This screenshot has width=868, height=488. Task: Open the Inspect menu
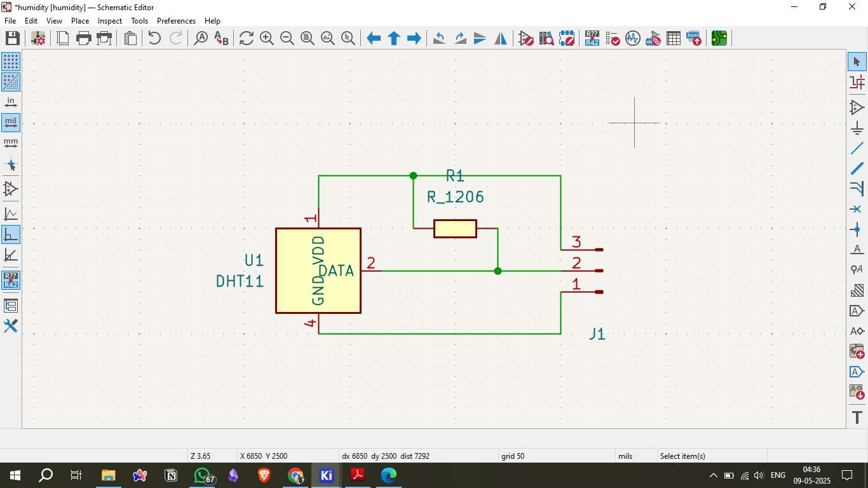tap(110, 21)
